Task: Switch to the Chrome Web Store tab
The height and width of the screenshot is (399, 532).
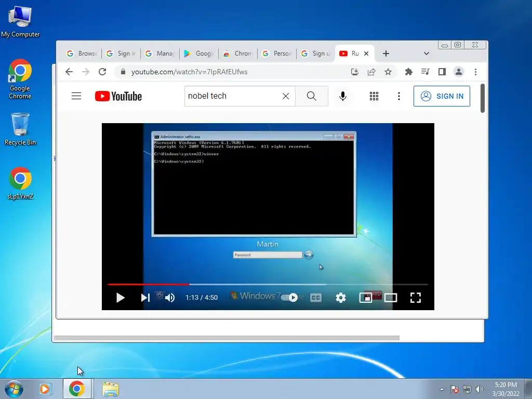Action: [238, 54]
